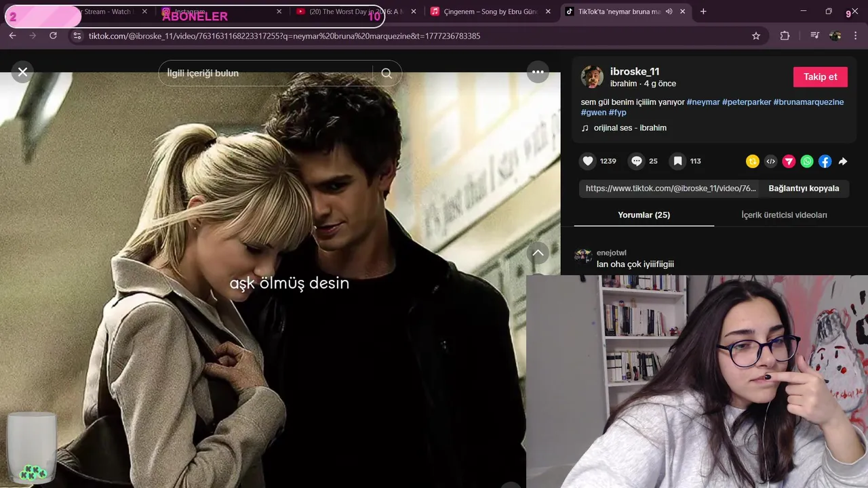Open the #neymar hashtag link
Viewport: 868px width, 488px height.
tap(703, 102)
